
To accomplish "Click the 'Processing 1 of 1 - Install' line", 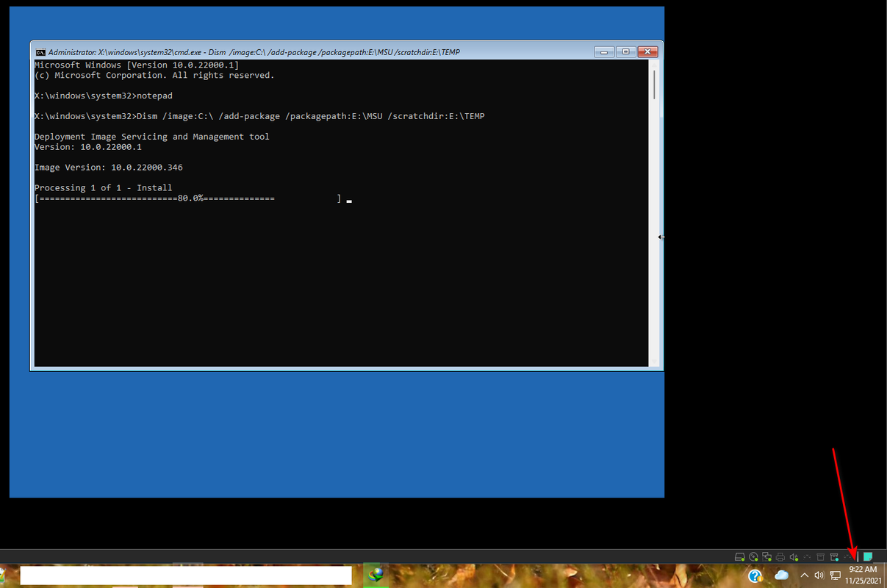I will [x=104, y=188].
